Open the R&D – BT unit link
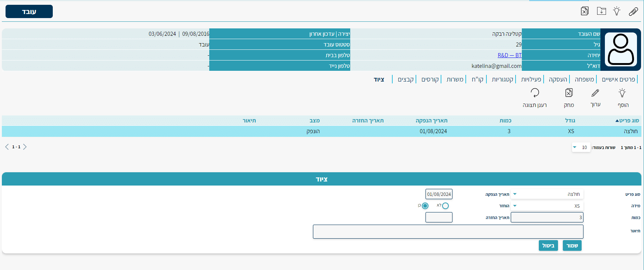 (510, 55)
